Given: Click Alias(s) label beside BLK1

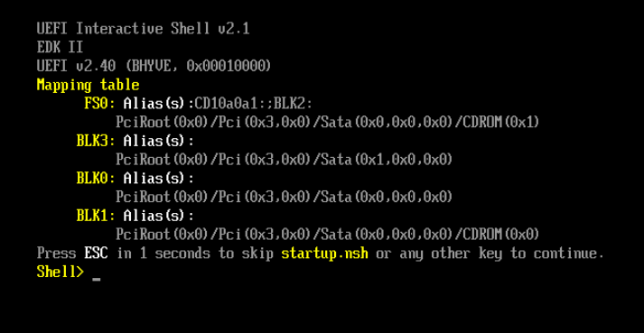Looking at the screenshot, I should coord(159,216).
